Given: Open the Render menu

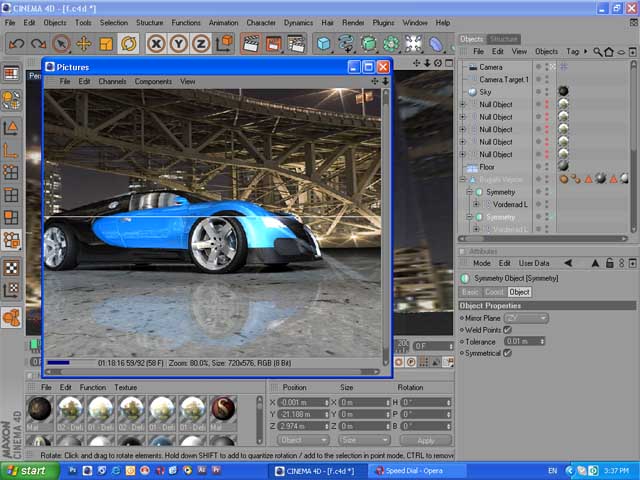Looking at the screenshot, I should 353,22.
